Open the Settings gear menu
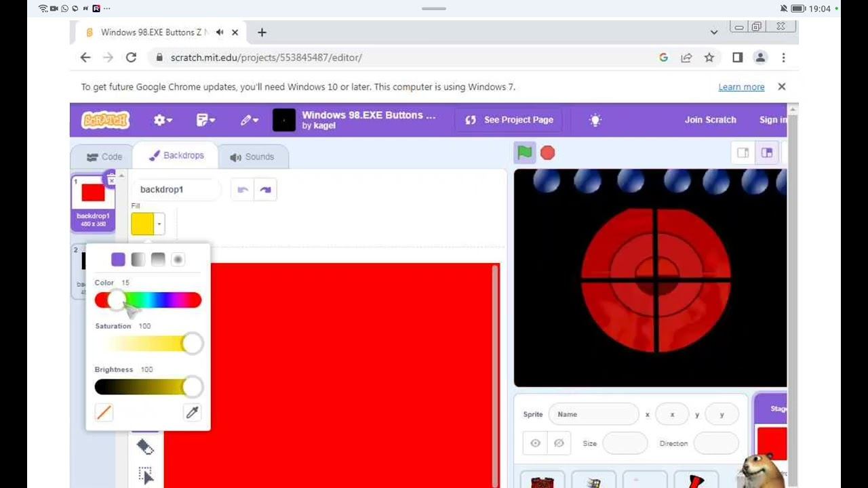 point(163,120)
